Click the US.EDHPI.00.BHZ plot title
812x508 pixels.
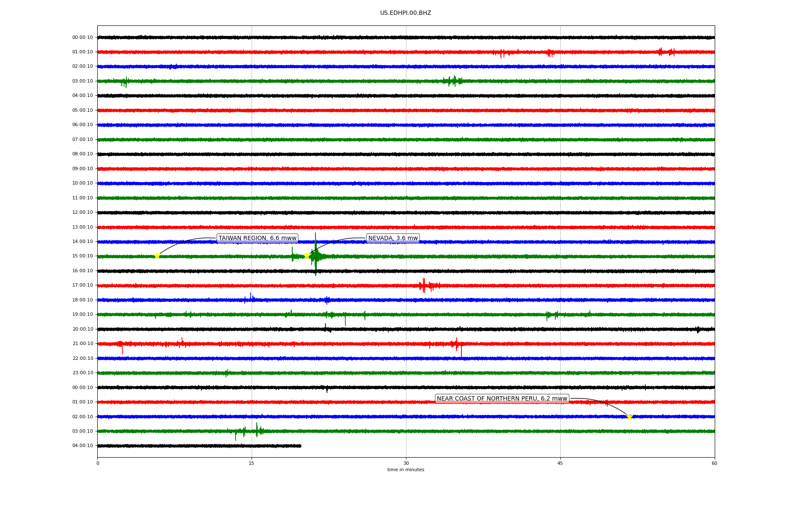click(x=406, y=13)
